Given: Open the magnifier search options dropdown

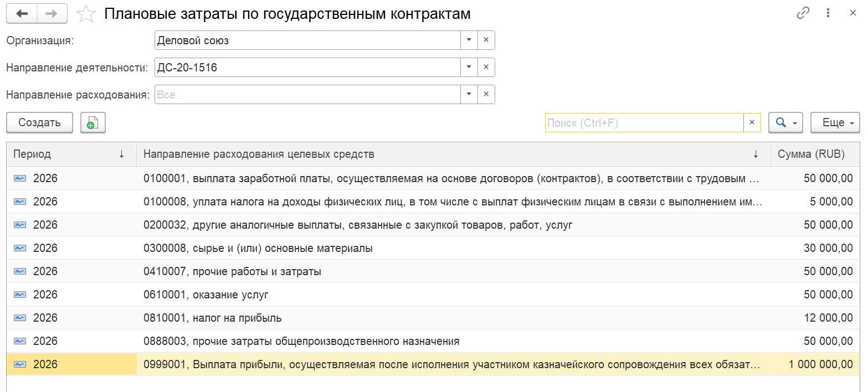Looking at the screenshot, I should click(x=785, y=123).
